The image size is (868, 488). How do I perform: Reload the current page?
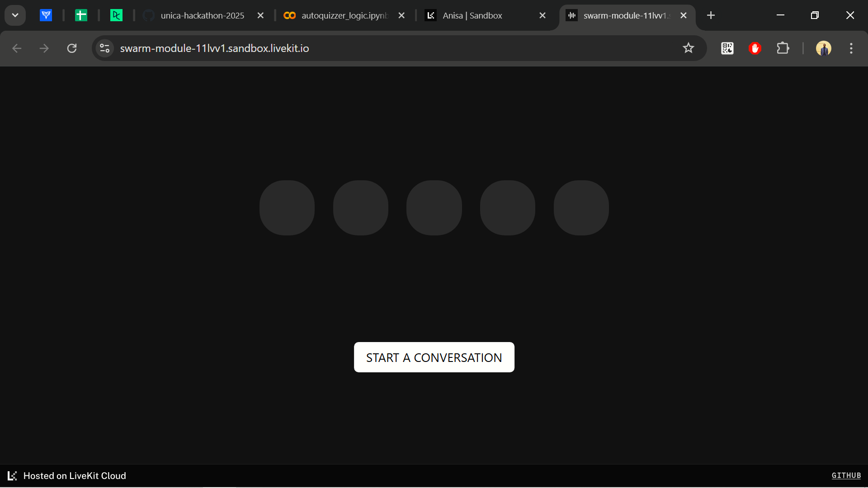[72, 48]
